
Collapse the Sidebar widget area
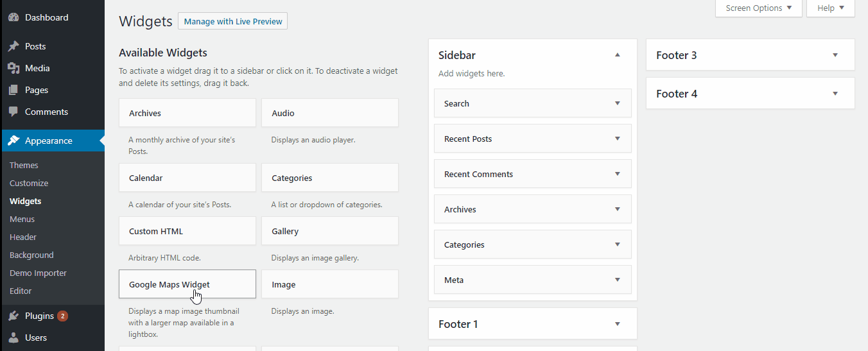coord(618,55)
